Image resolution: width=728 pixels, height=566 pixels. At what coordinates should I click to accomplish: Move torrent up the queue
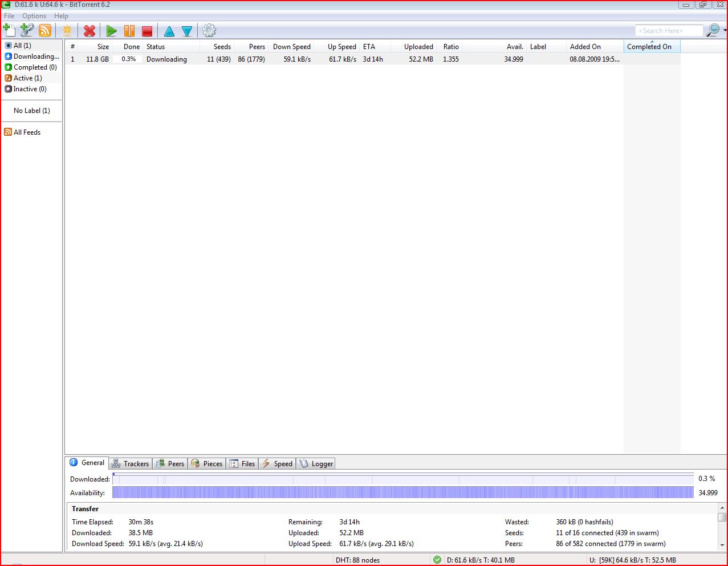[169, 31]
